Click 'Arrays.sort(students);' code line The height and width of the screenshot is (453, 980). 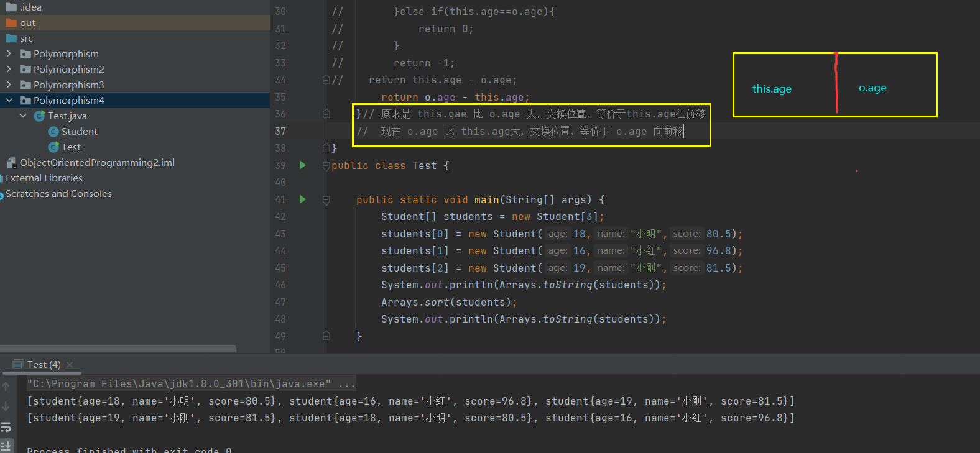449,302
